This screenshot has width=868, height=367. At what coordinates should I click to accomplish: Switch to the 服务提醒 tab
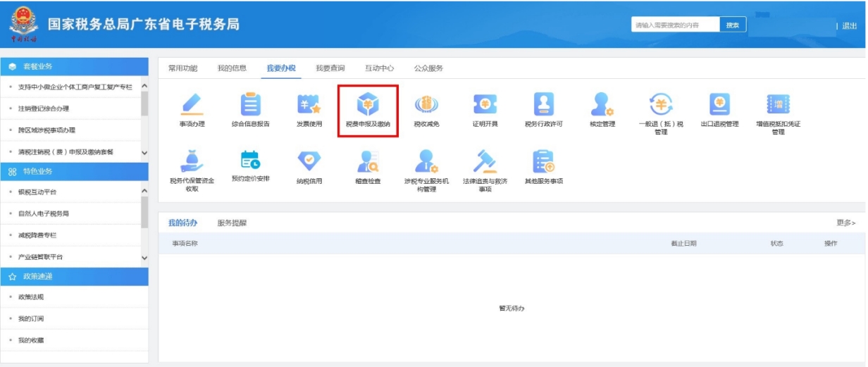pos(232,223)
